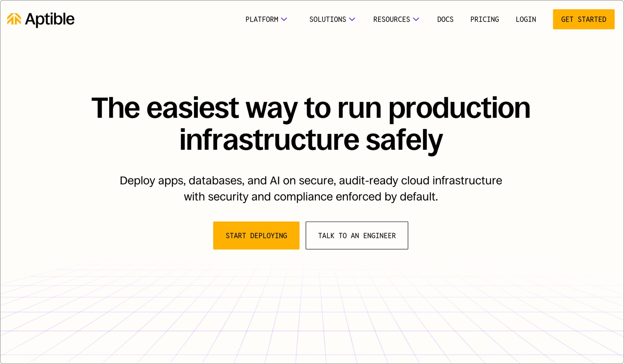Click the Aptible wordmark text
The image size is (624, 364).
click(x=49, y=19)
